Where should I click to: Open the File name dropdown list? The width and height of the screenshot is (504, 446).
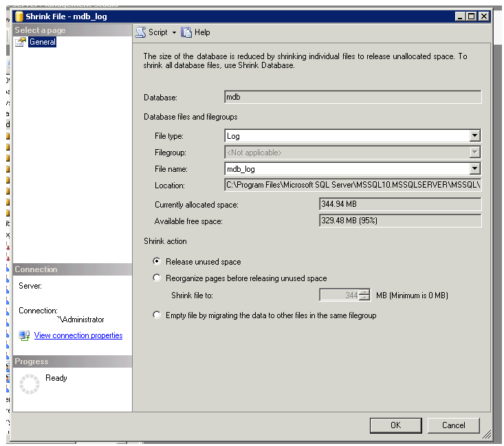coord(474,168)
